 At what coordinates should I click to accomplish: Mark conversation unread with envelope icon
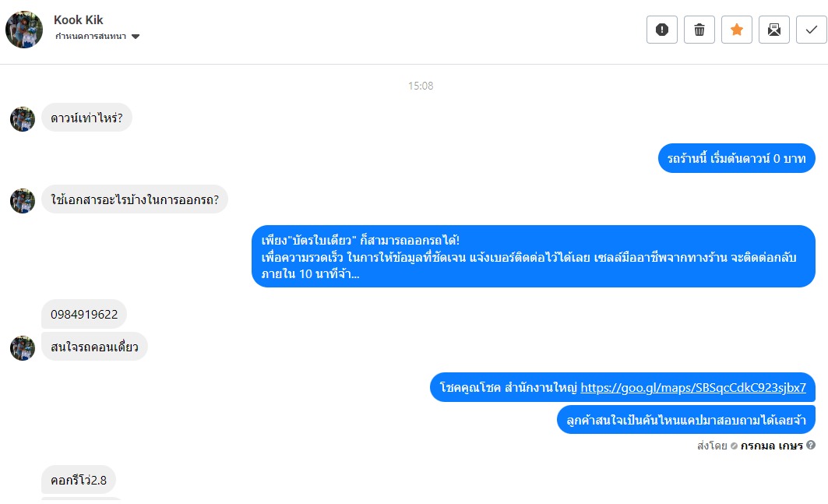pyautogui.click(x=774, y=30)
